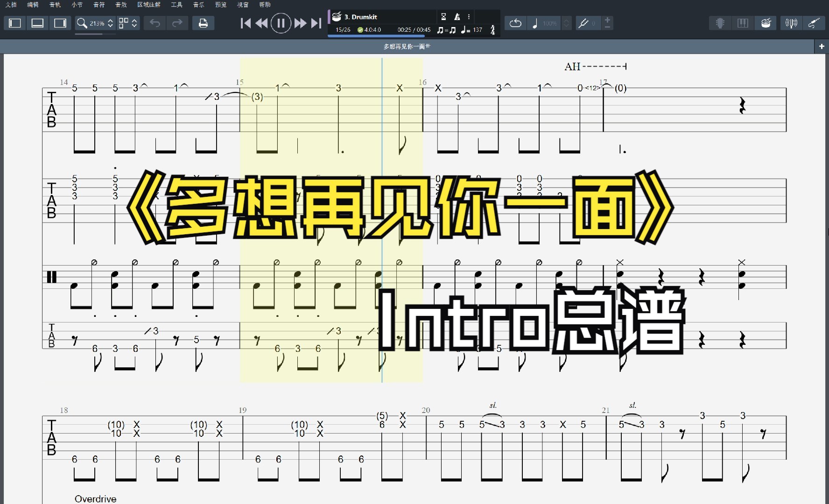Open the tempo 137 setting
Image resolution: width=829 pixels, height=504 pixels.
point(471,30)
